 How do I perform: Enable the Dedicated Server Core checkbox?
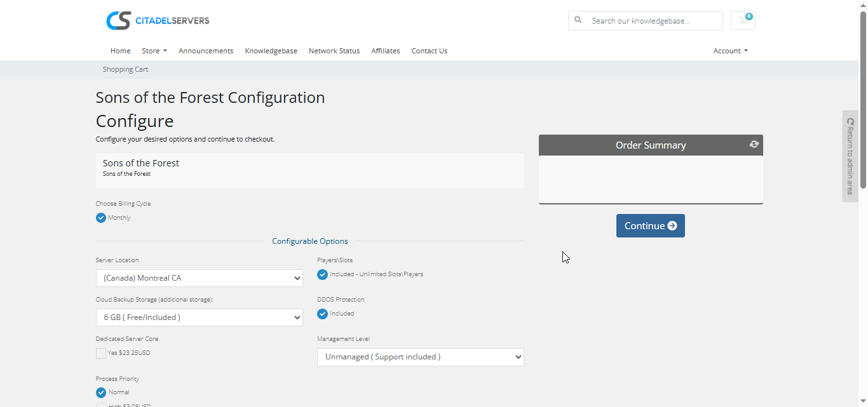[101, 353]
